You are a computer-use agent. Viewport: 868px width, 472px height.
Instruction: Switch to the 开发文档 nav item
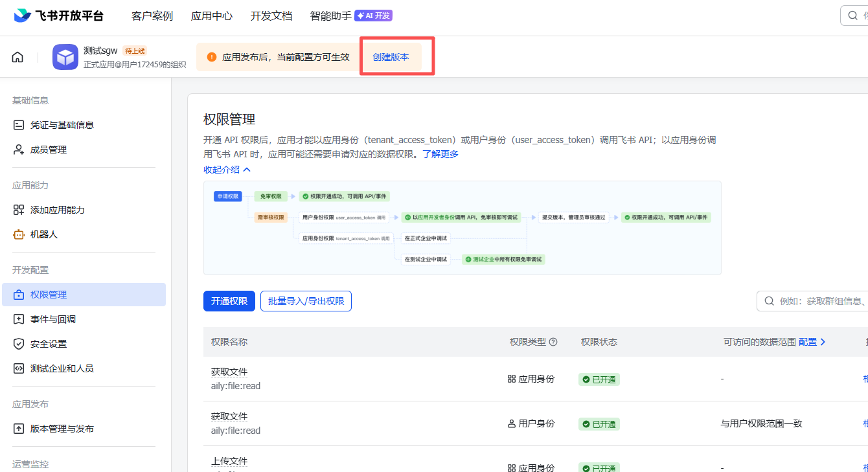click(x=271, y=16)
